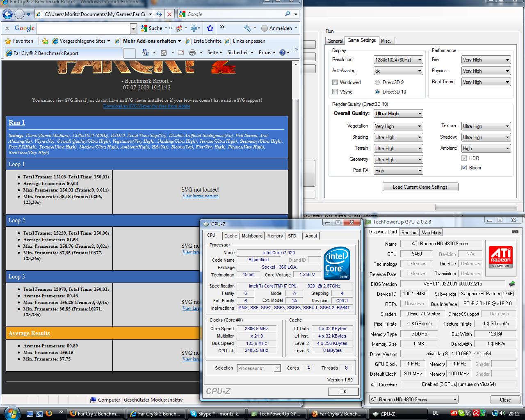Open the IE help question mark icon

coord(282,52)
